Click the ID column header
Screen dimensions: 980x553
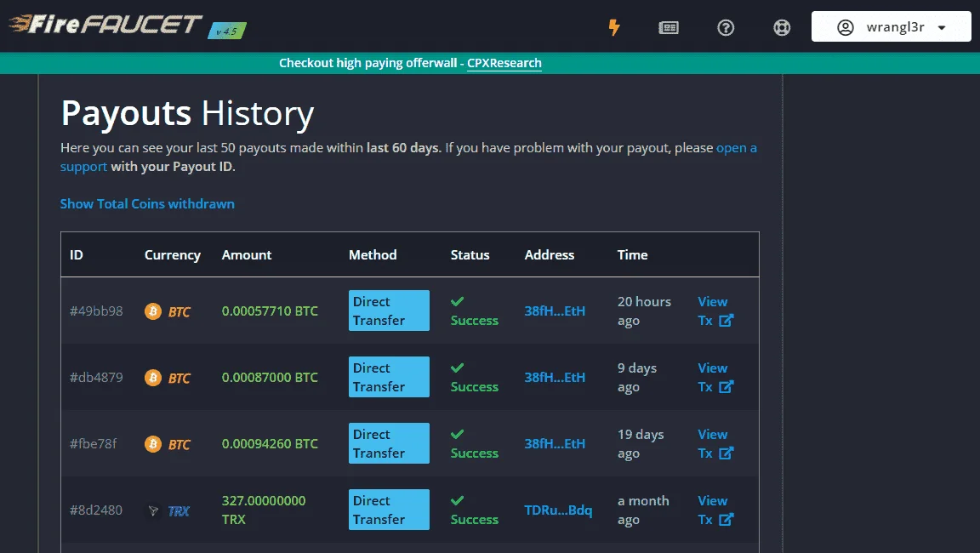point(77,255)
